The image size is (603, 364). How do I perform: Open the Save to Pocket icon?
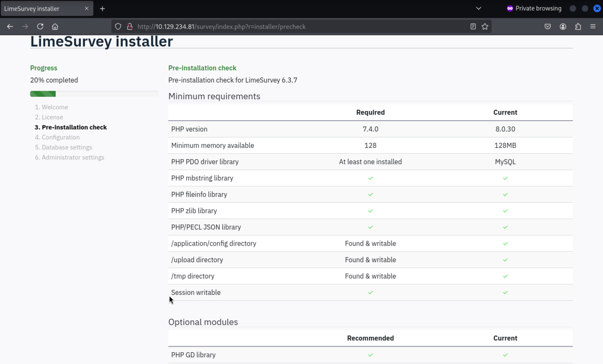548,26
